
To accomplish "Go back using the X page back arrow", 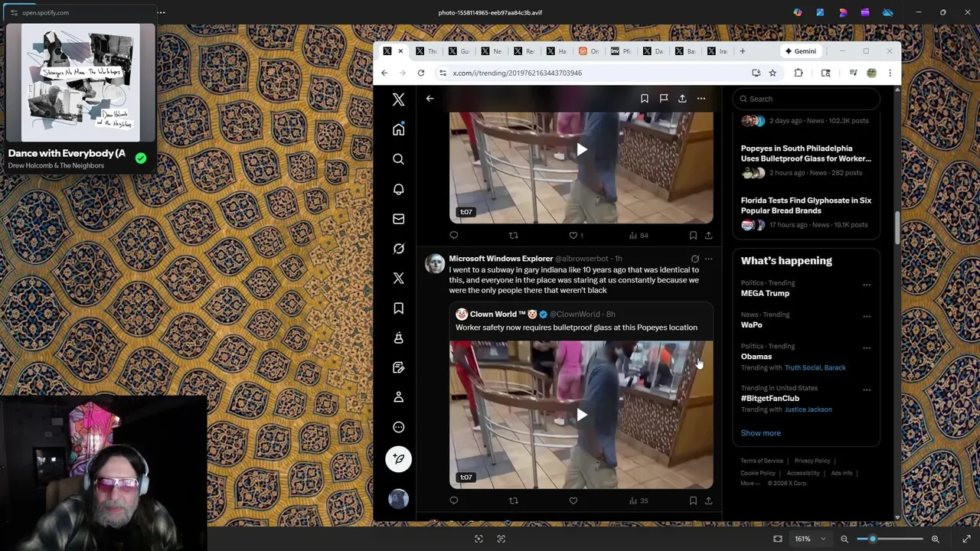I will pos(430,99).
